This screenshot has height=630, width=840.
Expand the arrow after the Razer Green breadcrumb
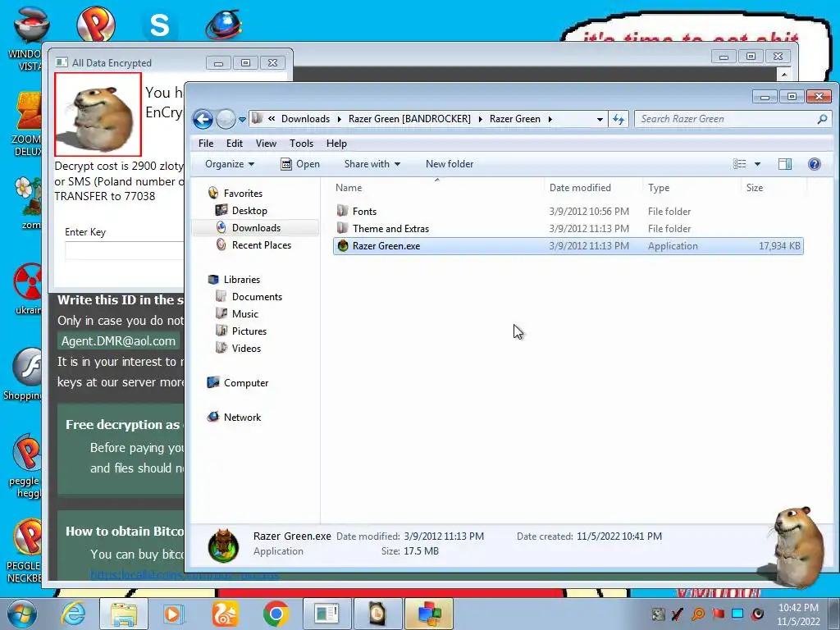(x=550, y=119)
